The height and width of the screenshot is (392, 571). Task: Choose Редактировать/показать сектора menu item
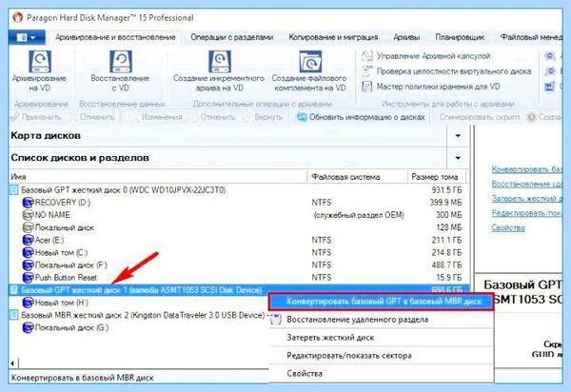pyautogui.click(x=382, y=356)
